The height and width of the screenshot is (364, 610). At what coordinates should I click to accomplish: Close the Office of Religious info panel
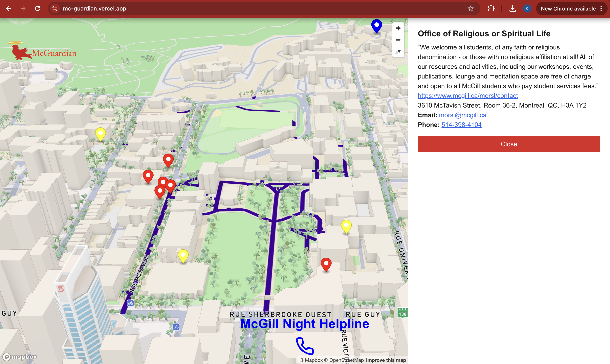pyautogui.click(x=509, y=144)
